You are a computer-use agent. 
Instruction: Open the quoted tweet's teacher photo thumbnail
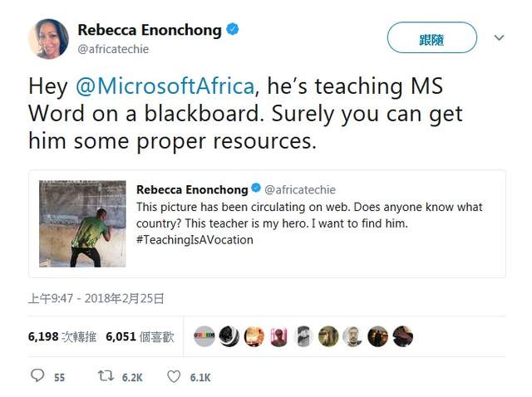[81, 223]
